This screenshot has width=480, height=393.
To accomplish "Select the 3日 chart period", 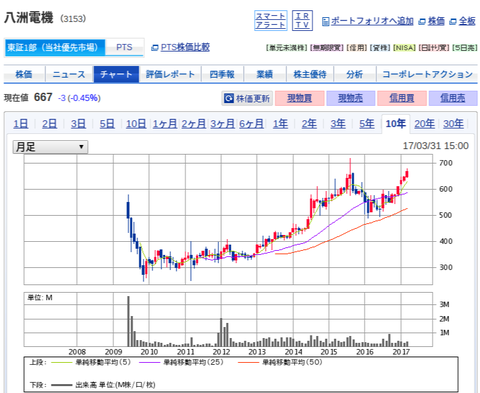I will tap(78, 124).
